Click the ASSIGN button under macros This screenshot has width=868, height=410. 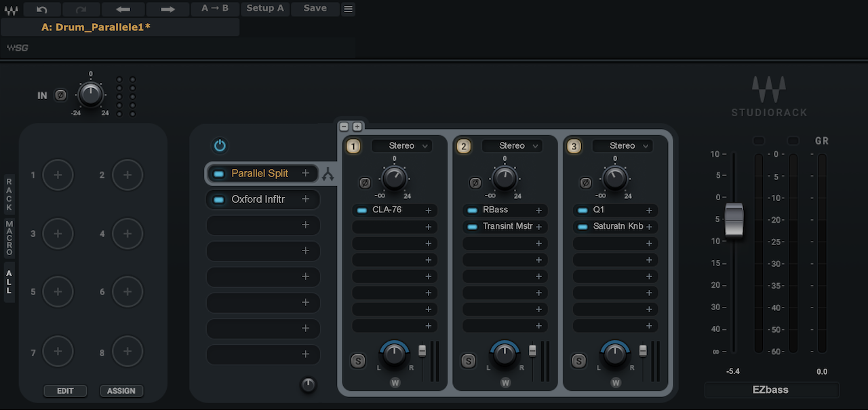pos(121,391)
